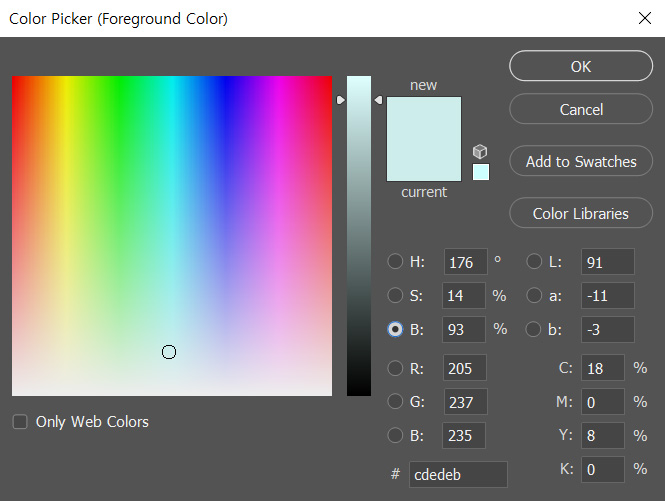Click in the vertical brightness slider bar
The image size is (665, 501).
359,235
